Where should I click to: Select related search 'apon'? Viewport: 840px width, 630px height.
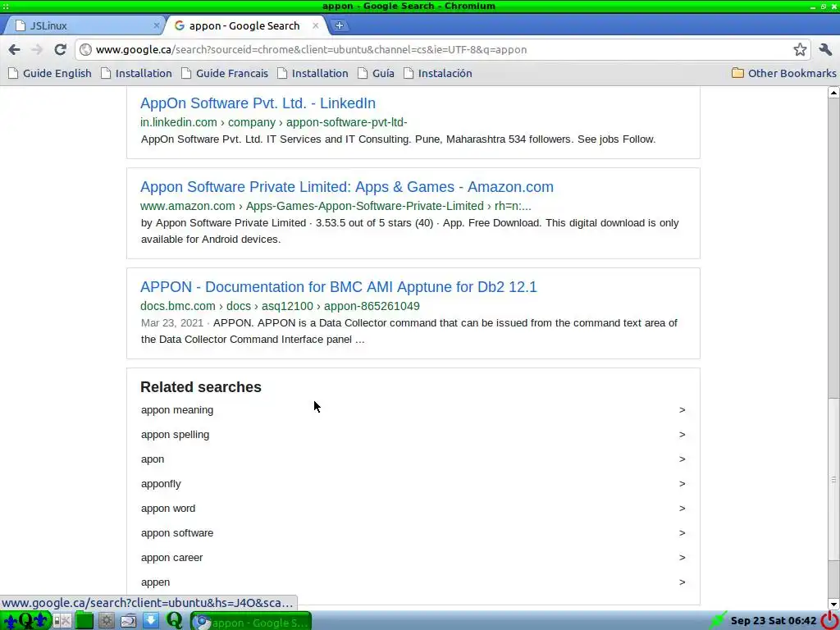[153, 459]
